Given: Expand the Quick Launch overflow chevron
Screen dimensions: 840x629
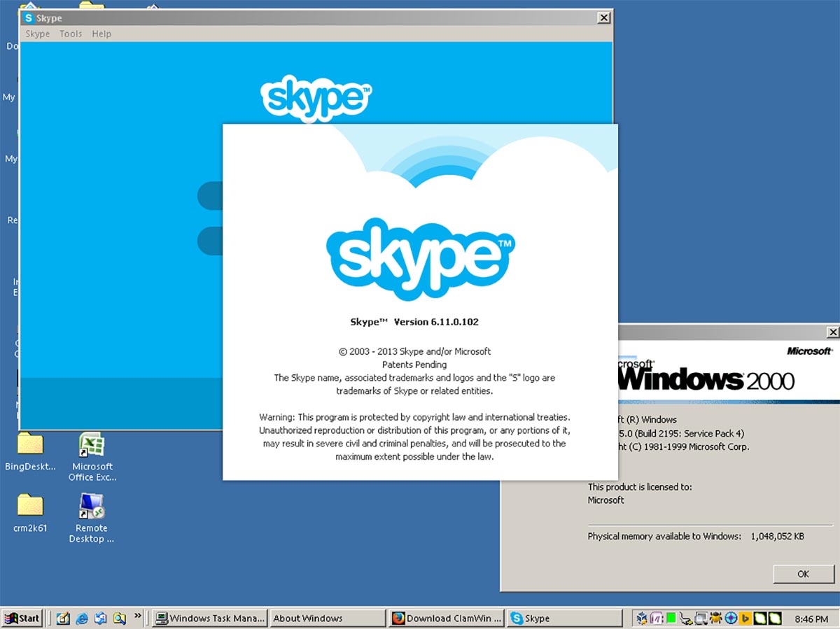Looking at the screenshot, I should [138, 616].
